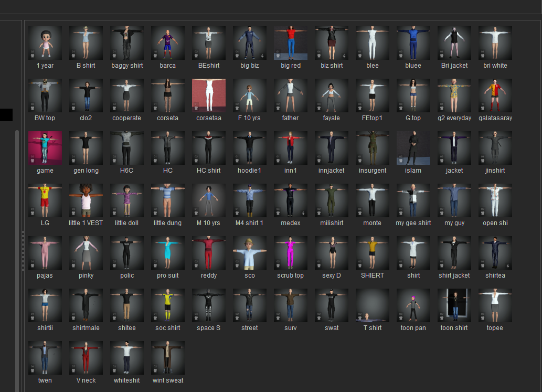
Task: Pick the 'monte' outfit thumbnail
Action: [x=373, y=200]
